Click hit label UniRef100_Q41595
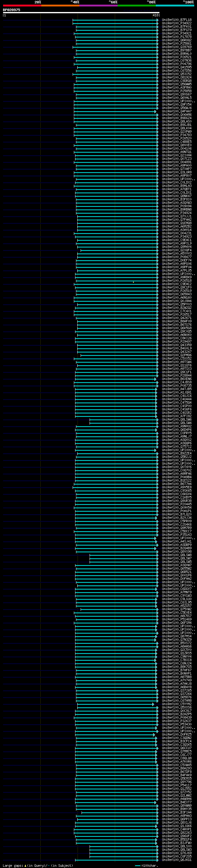The image size is (197, 868). [x=177, y=67]
